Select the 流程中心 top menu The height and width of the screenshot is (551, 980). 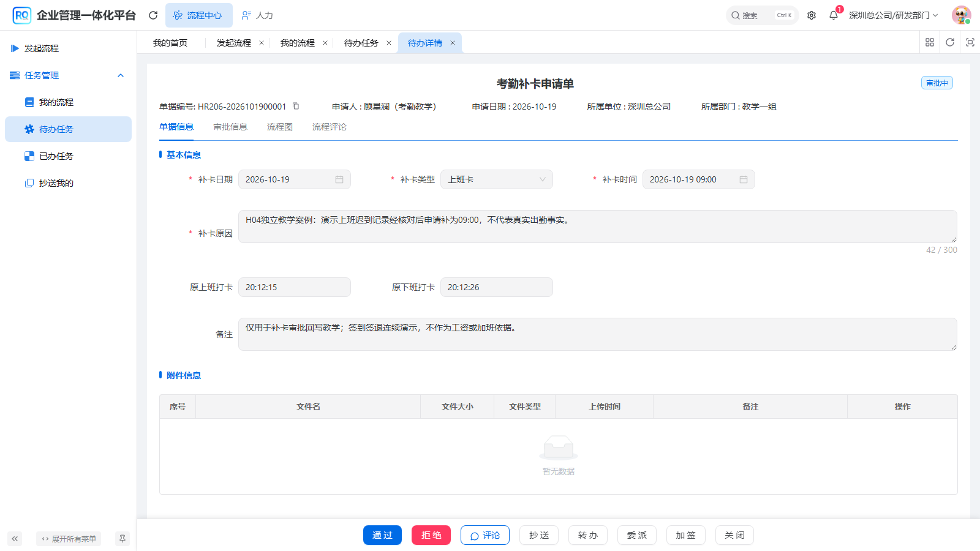click(198, 15)
